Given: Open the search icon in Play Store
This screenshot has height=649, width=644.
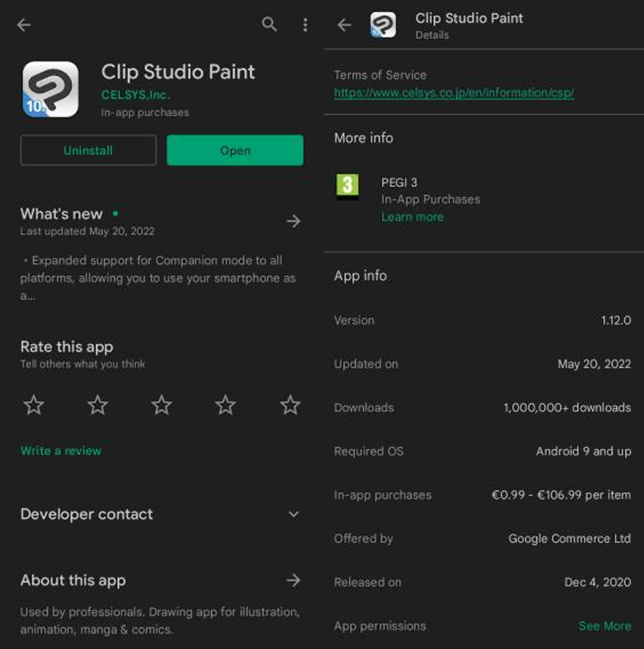Looking at the screenshot, I should coord(269,24).
